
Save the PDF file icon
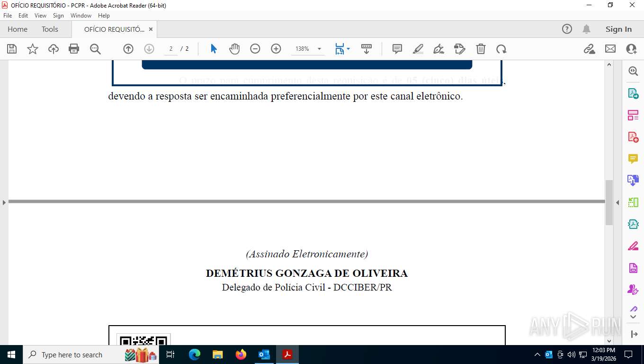(x=12, y=49)
